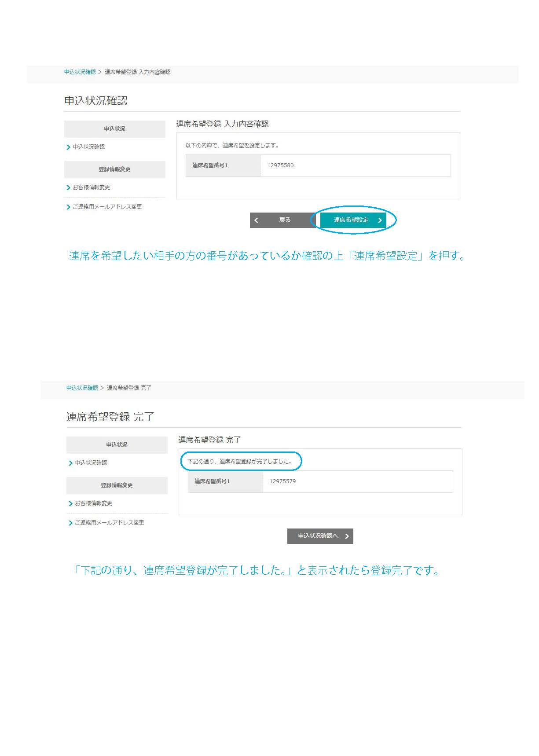The image size is (539, 756).
Task: Select ご連絡用メールアドレス変更 in the upper sidebar
Action: click(107, 207)
